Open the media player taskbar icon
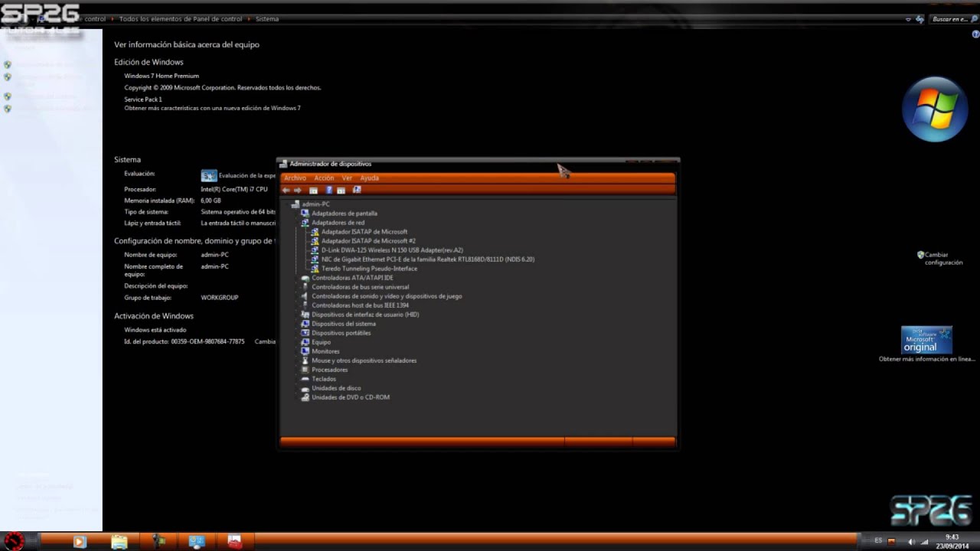The image size is (980, 551). (x=79, y=542)
